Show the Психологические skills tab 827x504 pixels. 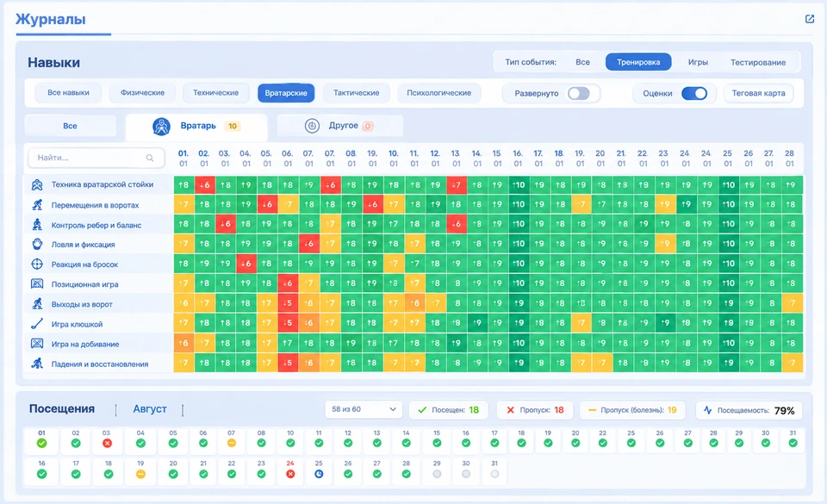438,93
